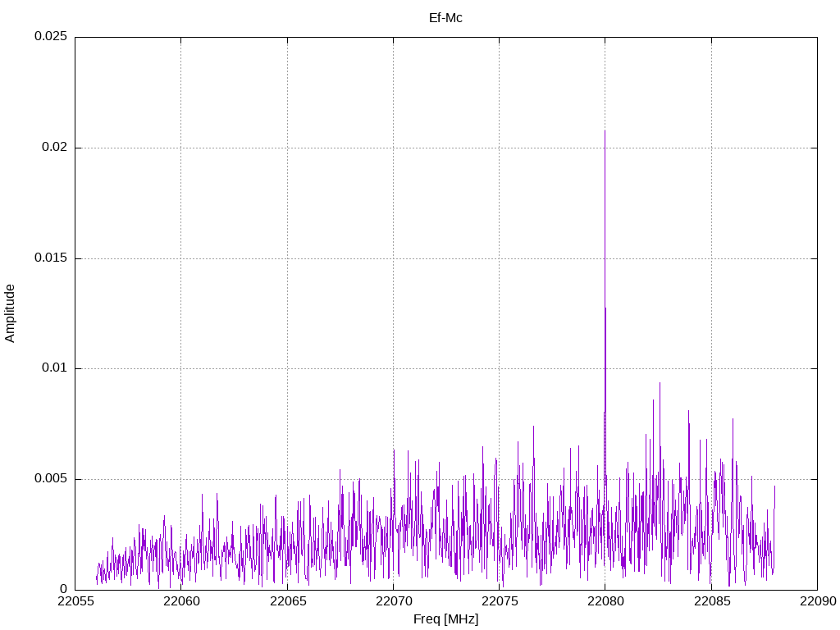The width and height of the screenshot is (840, 630).
Task: Click the Freq [MHz] x-axis label
Action: [445, 619]
